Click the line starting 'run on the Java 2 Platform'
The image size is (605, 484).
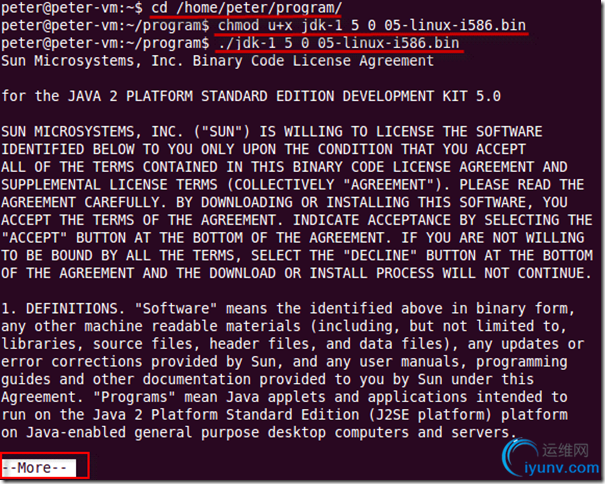[x=284, y=415]
